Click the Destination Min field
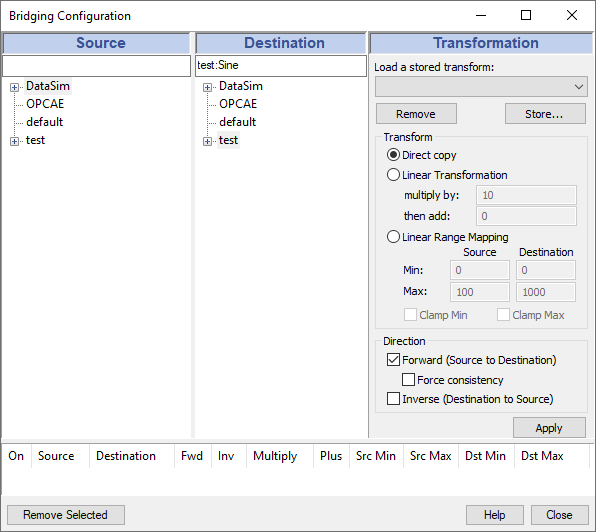 [x=546, y=270]
